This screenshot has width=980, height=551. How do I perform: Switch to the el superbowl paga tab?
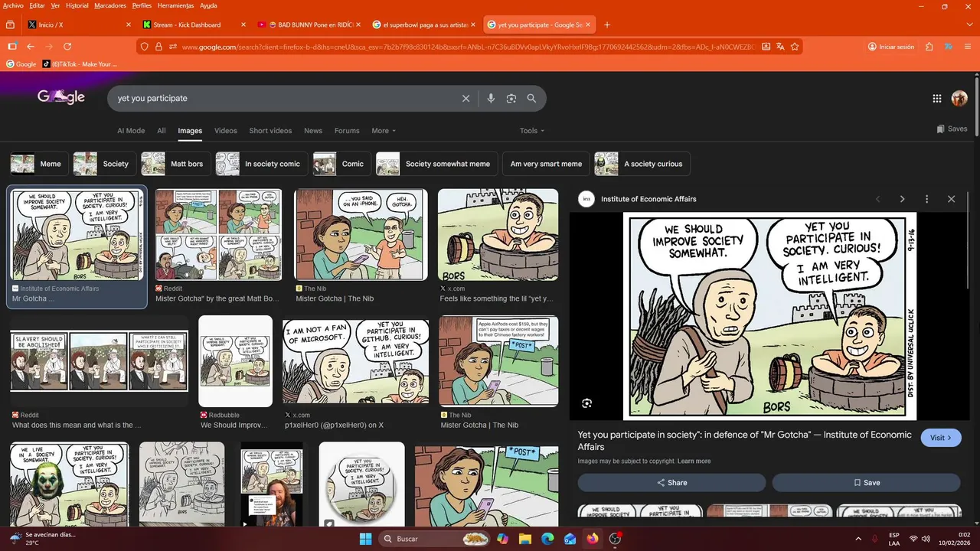pyautogui.click(x=423, y=24)
